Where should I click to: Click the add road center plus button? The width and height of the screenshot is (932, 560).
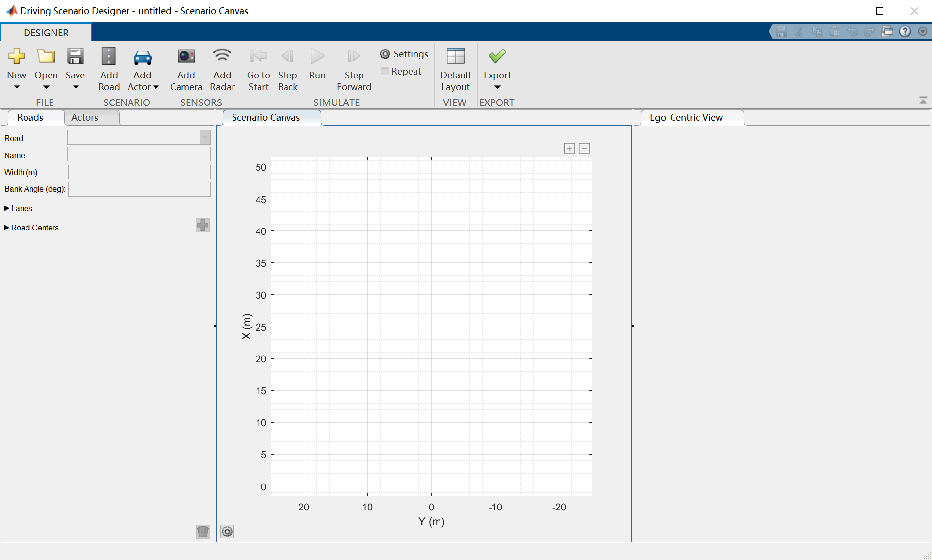point(203,226)
